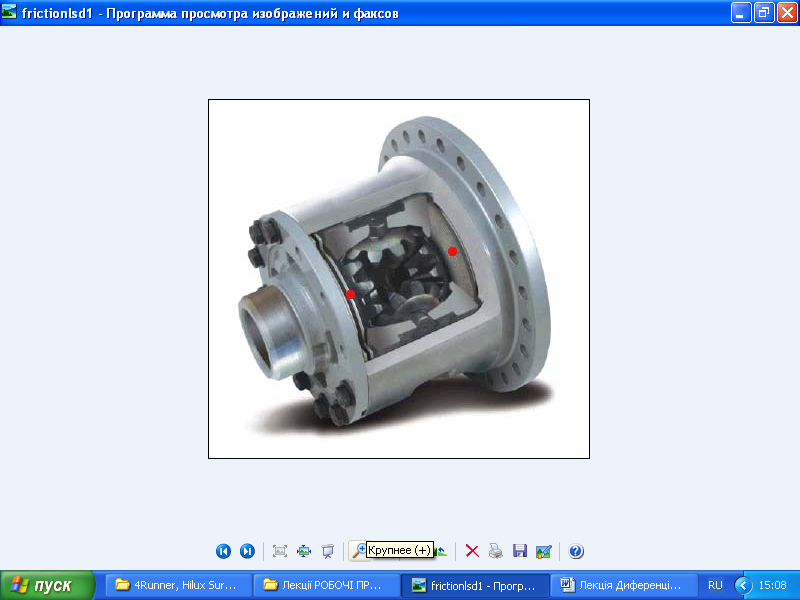Save a copy with the floppy disk icon
Viewport: 800px width, 600px height.
click(520, 551)
